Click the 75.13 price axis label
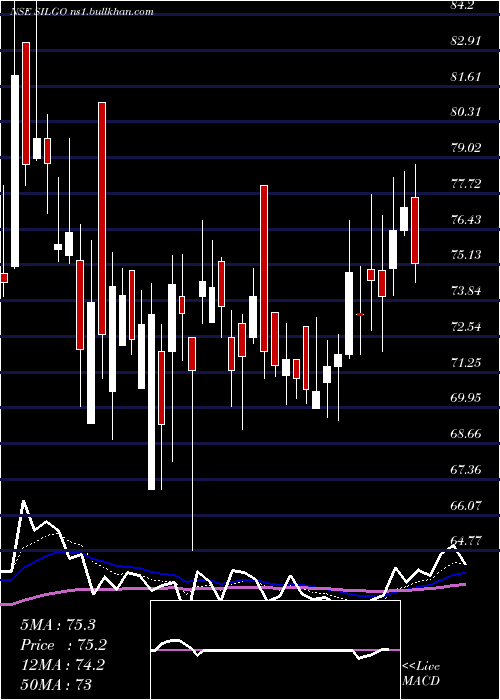 (467, 255)
